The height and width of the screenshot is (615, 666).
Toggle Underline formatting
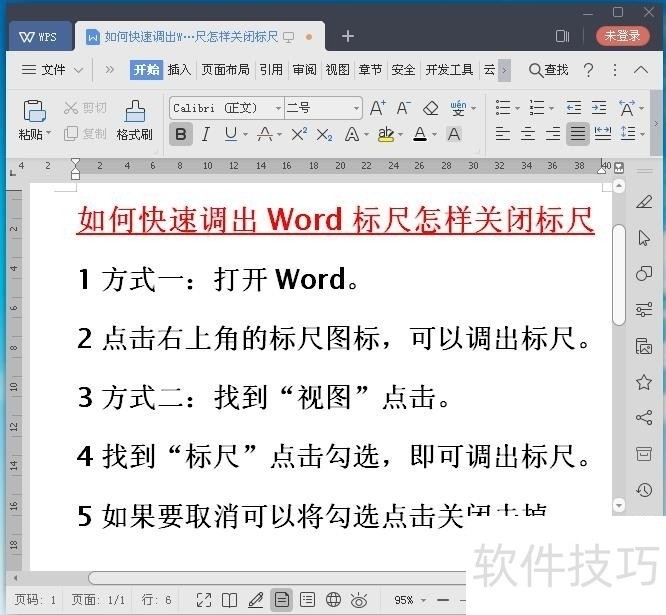(x=231, y=134)
